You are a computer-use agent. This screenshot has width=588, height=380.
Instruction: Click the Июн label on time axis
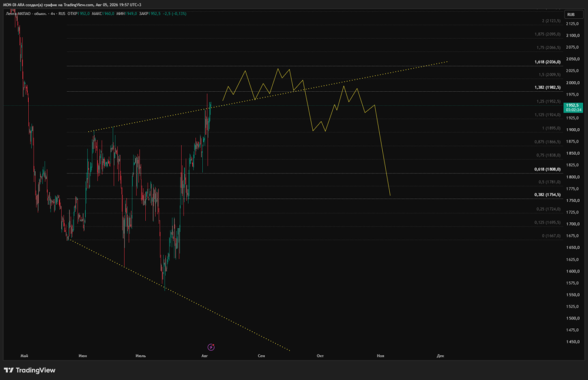pyautogui.click(x=83, y=356)
